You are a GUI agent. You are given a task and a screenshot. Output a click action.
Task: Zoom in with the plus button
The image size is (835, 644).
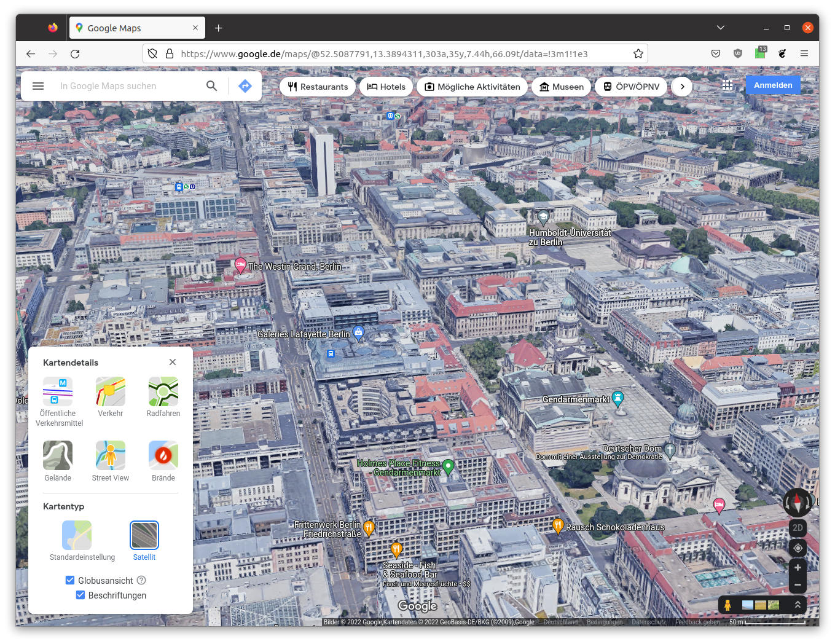pyautogui.click(x=798, y=568)
